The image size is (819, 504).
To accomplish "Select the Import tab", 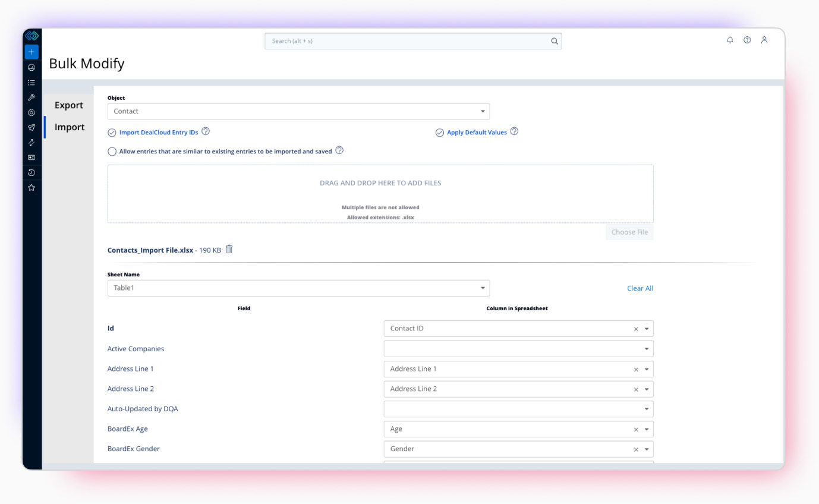I will click(x=69, y=127).
